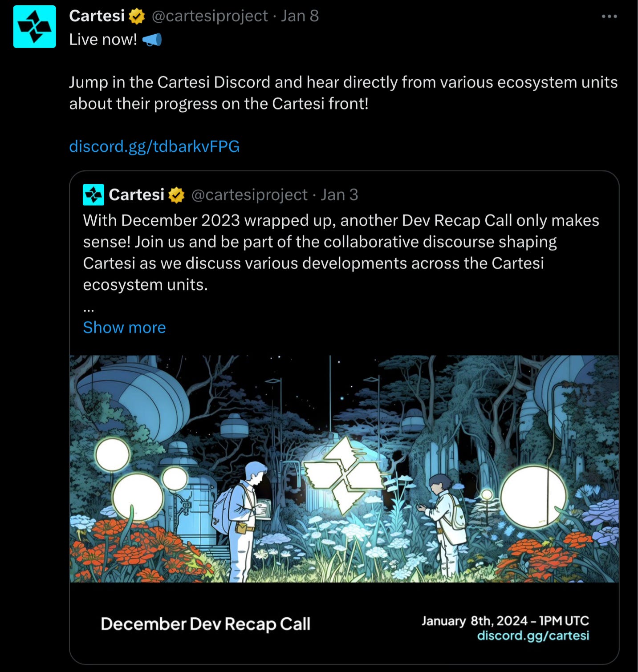
Task: Click the @cartesiproject handle in quoted tweet
Action: [x=249, y=195]
